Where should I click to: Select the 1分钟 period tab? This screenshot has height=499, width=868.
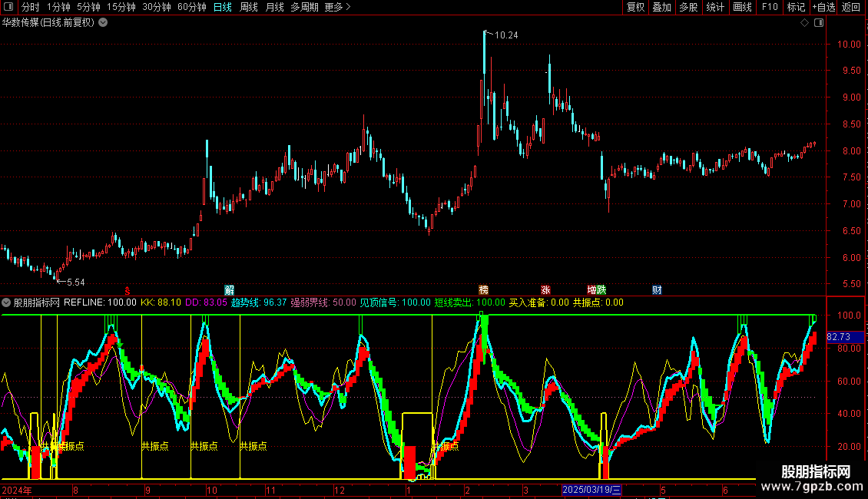pyautogui.click(x=58, y=7)
